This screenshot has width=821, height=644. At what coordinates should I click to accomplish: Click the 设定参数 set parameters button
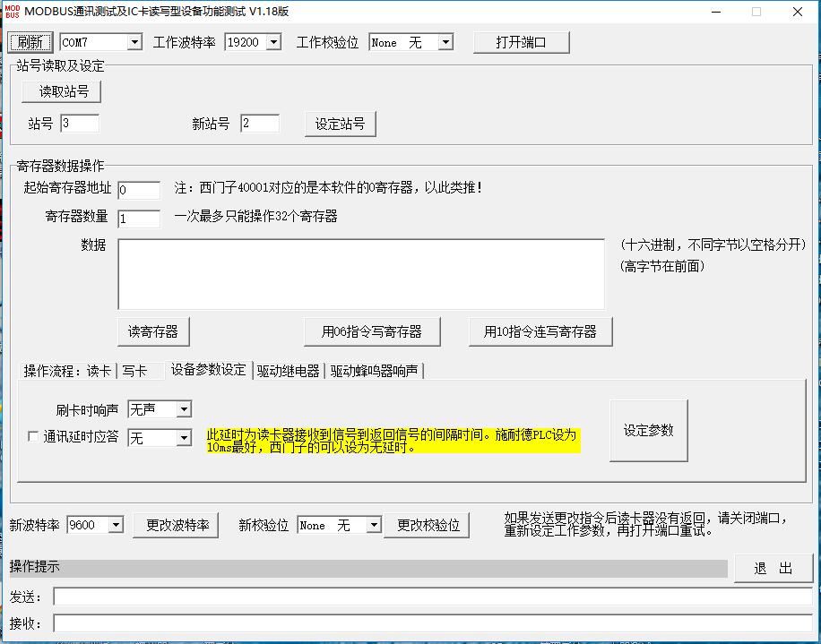point(648,429)
